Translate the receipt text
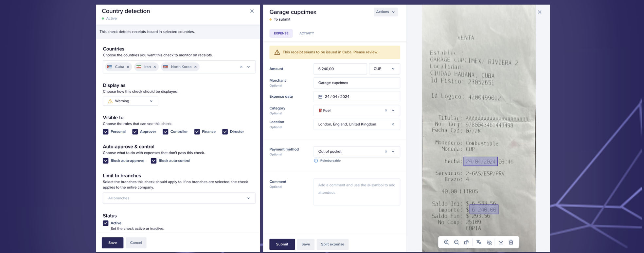This screenshot has height=253, width=644. point(479,242)
